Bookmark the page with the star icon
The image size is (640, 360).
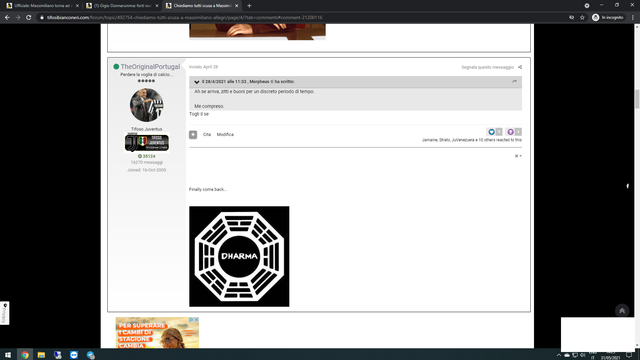(582, 18)
